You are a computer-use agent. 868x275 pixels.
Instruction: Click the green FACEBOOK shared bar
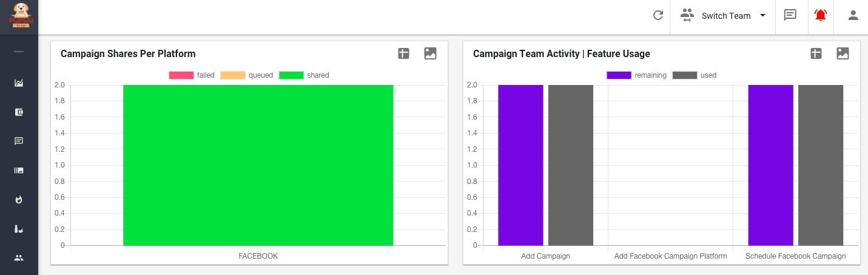coord(258,165)
